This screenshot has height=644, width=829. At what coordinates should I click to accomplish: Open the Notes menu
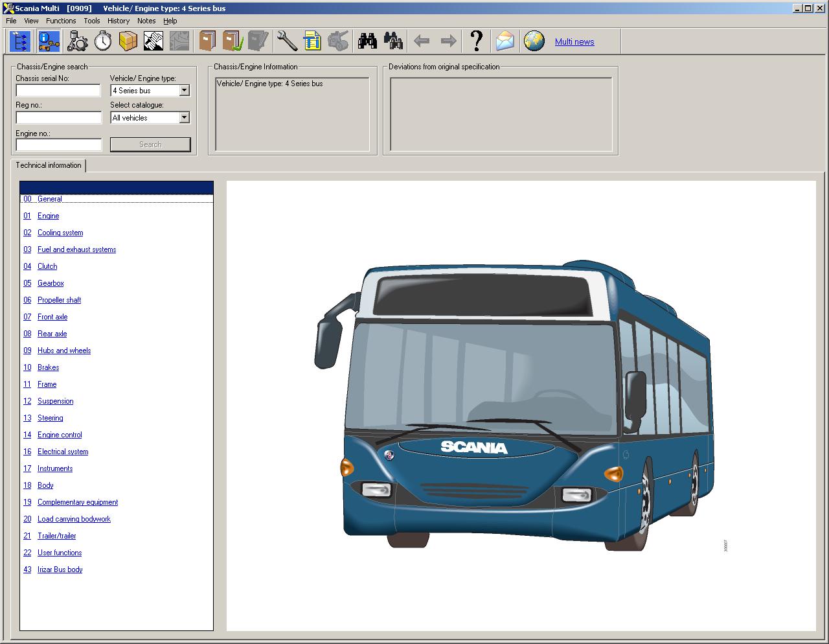point(146,21)
